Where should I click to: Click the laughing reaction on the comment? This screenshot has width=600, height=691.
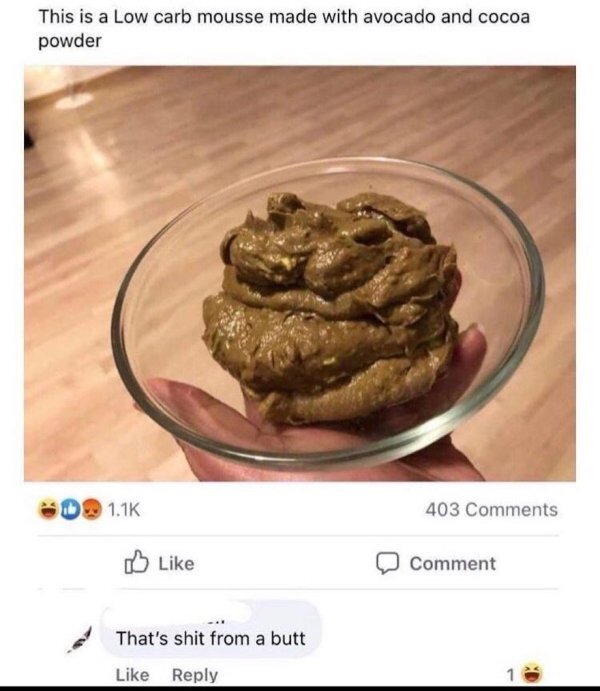533,674
